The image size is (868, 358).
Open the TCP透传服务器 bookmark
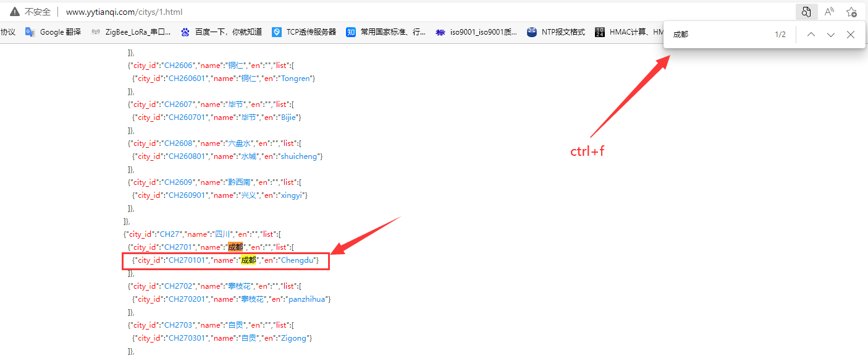(x=304, y=32)
